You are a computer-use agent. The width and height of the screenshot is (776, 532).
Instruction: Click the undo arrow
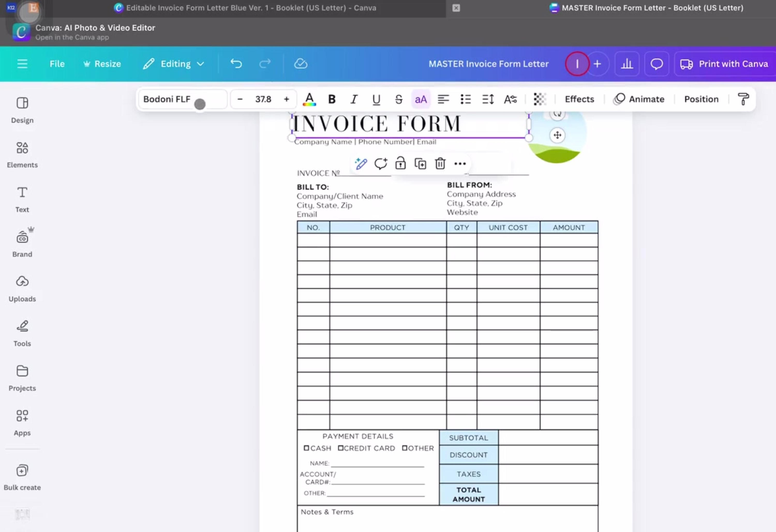(236, 63)
